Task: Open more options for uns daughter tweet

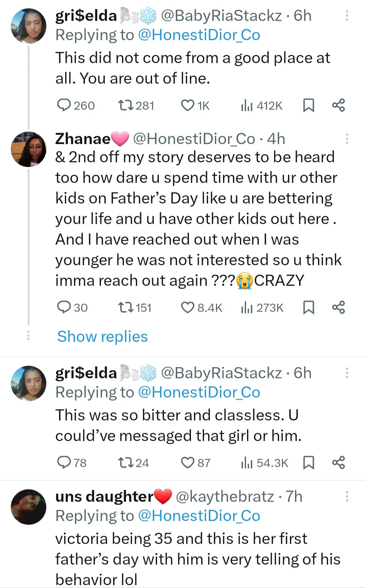Action: click(x=347, y=497)
